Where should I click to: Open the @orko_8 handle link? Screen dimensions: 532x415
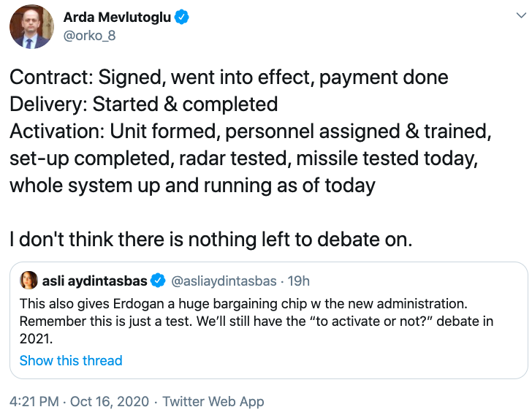[x=90, y=35]
